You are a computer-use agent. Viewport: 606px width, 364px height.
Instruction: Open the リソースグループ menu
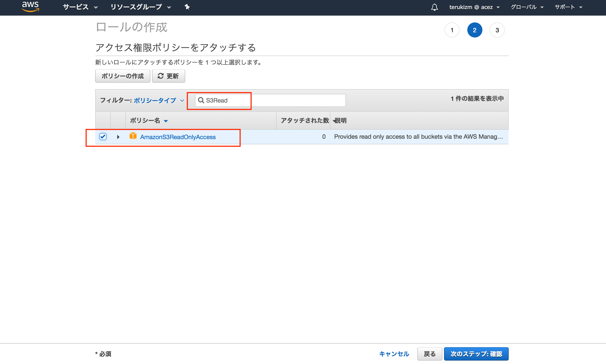[x=141, y=7]
